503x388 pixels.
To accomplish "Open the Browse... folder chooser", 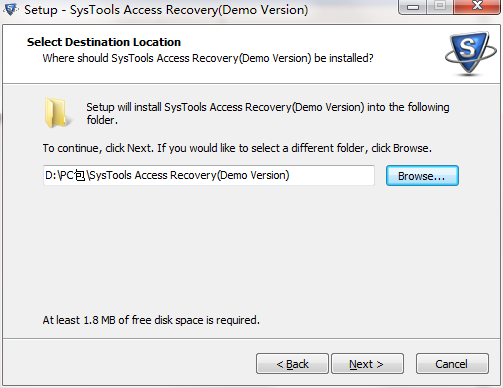I will (x=422, y=176).
